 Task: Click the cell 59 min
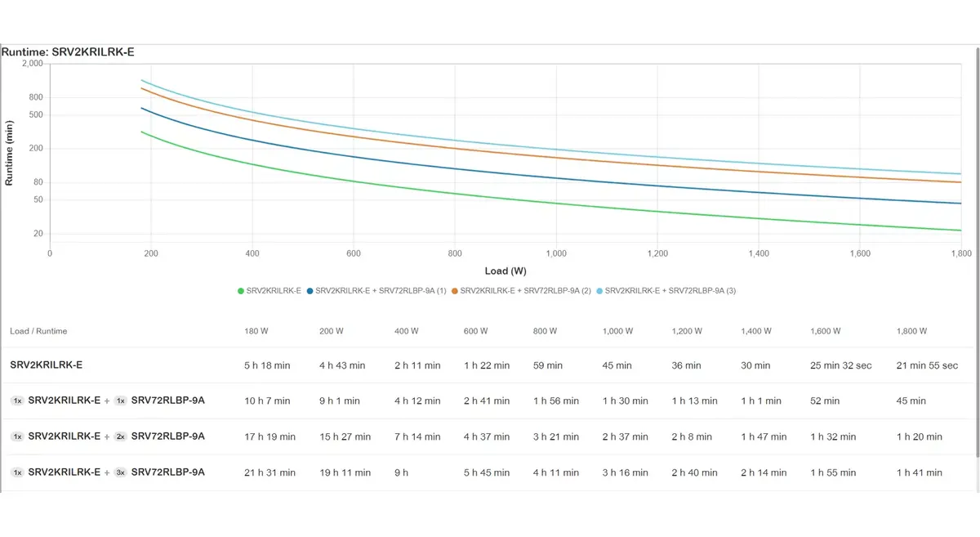pos(548,365)
